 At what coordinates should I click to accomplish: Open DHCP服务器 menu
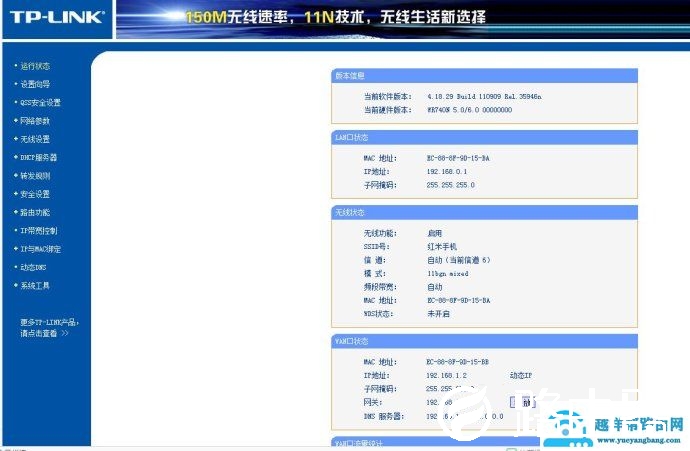coord(38,158)
